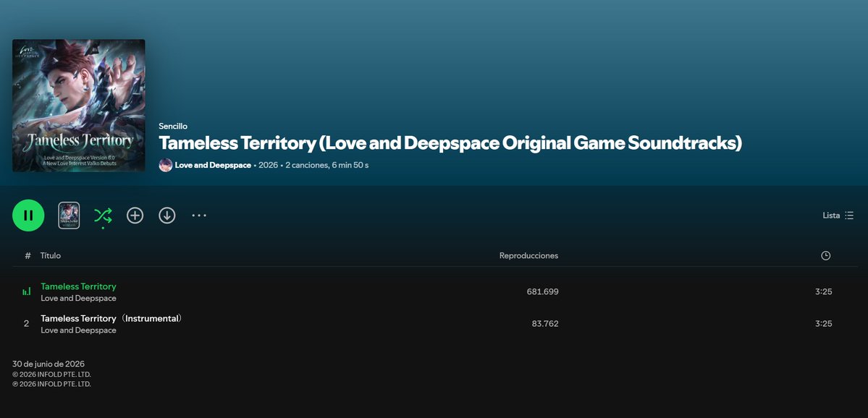Viewport: 868px width, 418px height.
Task: Open the Love and Deepspace artist avatar
Action: [x=166, y=165]
